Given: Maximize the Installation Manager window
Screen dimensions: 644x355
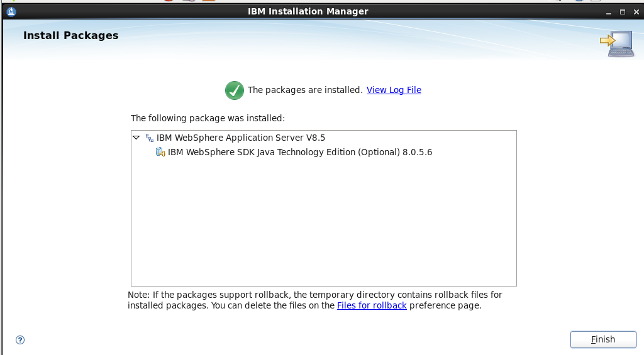Looking at the screenshot, I should pos(622,11).
